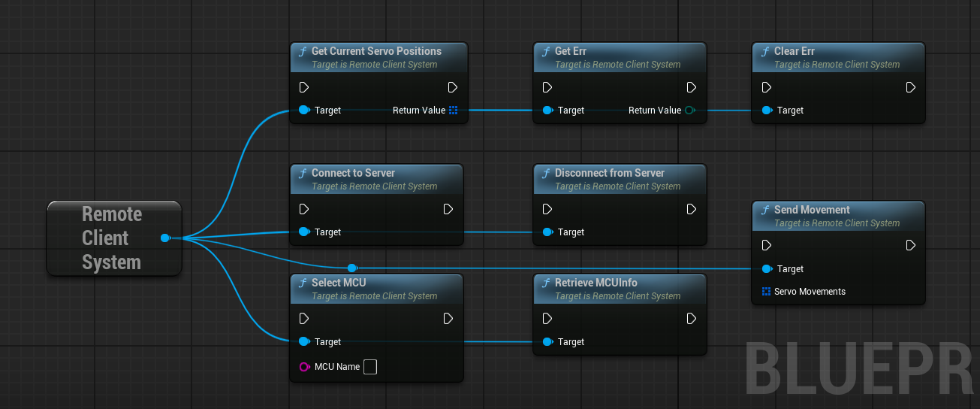
Task: Select the Connect to Server node title
Action: (353, 173)
